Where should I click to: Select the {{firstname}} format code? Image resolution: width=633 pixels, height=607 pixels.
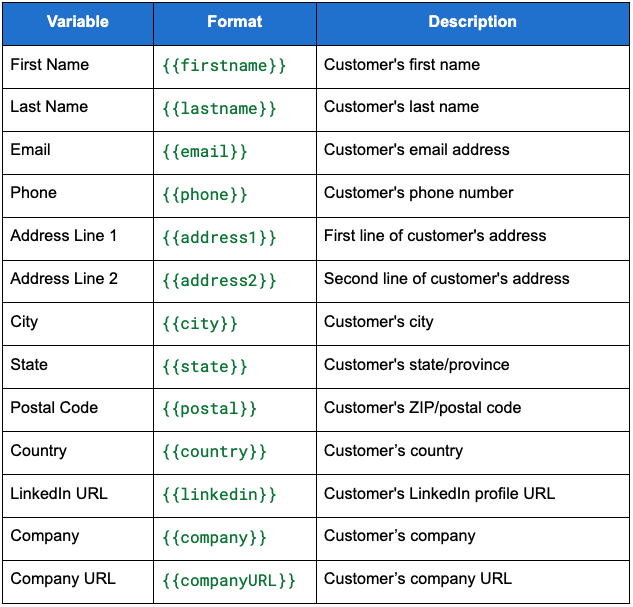pos(224,66)
